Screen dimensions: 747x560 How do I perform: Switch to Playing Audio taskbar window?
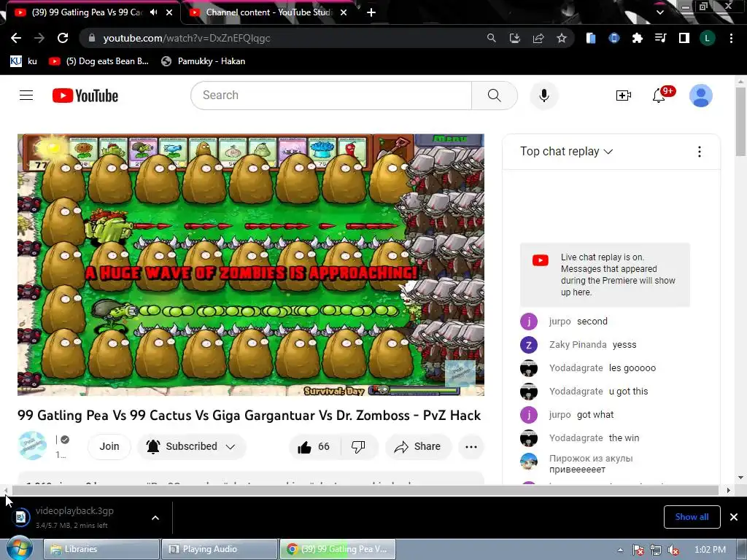coord(219,549)
